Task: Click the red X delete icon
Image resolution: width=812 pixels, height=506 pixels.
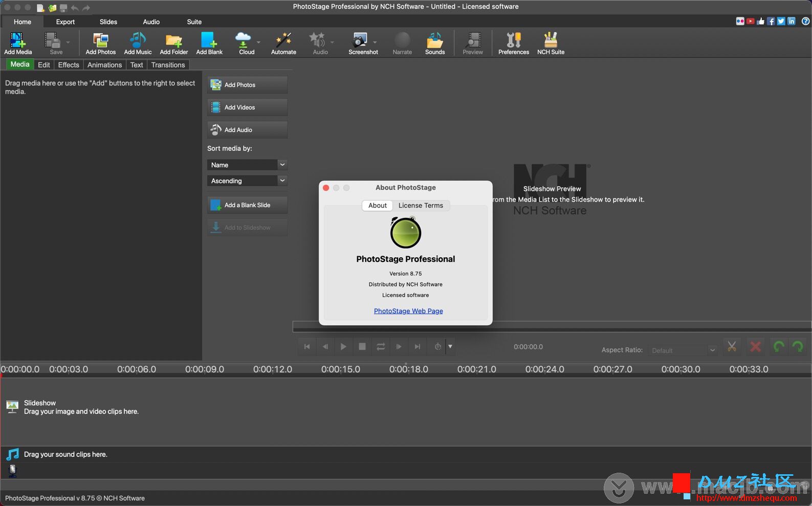Action: [755, 346]
